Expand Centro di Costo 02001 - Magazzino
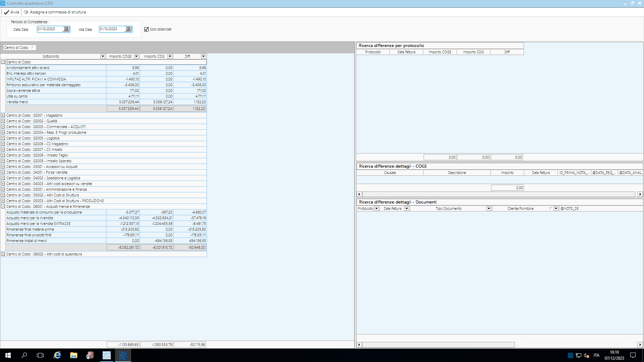Image resolution: width=644 pixels, height=362 pixels. click(3, 115)
